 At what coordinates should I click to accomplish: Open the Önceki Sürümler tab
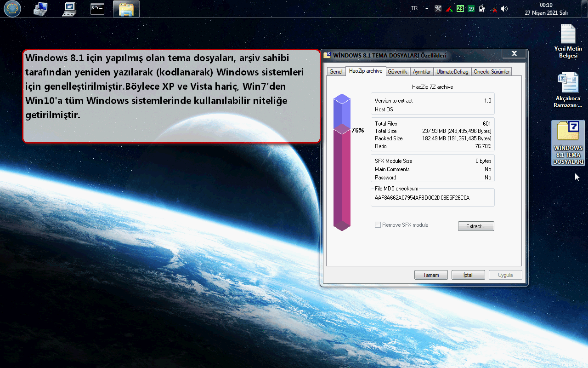tap(492, 72)
